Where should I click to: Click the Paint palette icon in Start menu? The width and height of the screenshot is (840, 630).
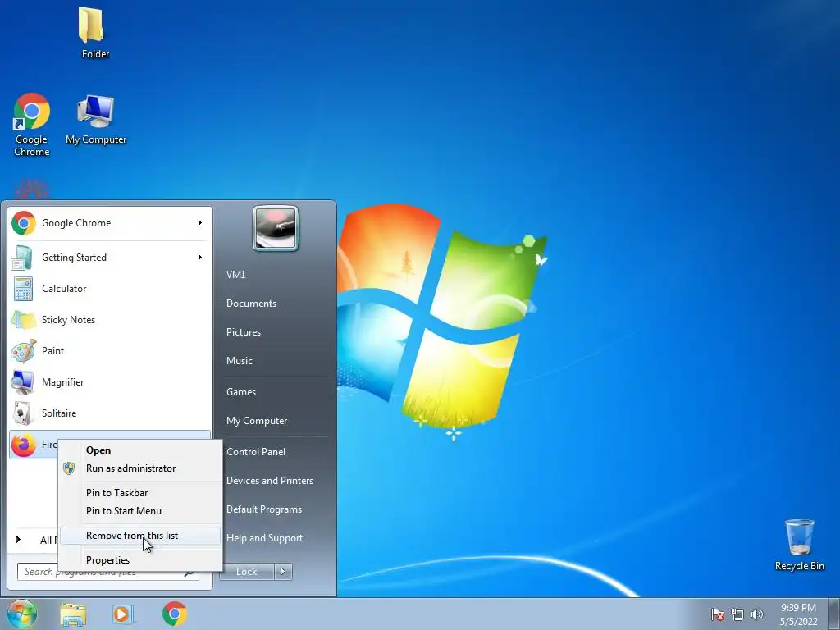click(x=24, y=351)
